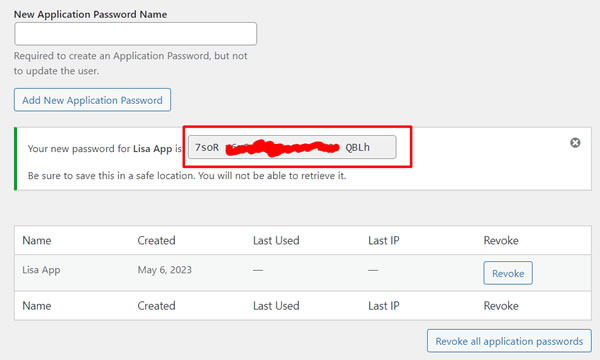Screen dimensions: 600x360
Task: Click the 'Created' header in table footer row
Action: [156, 306]
